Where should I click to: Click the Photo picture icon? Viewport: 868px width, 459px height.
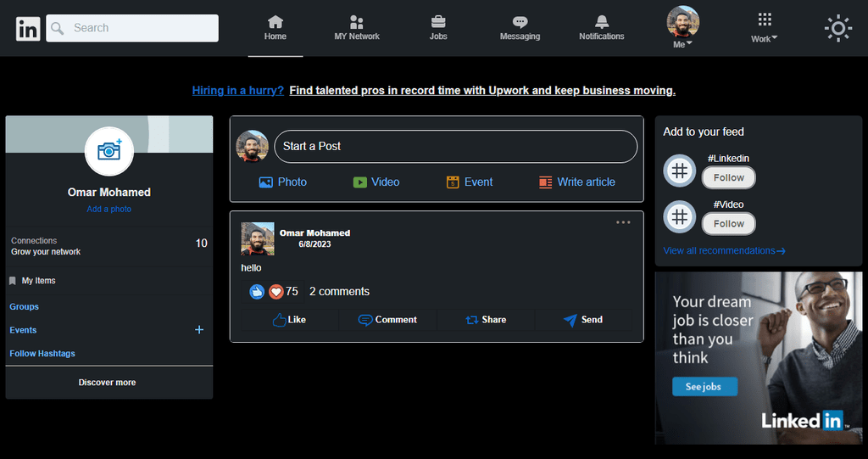[265, 182]
